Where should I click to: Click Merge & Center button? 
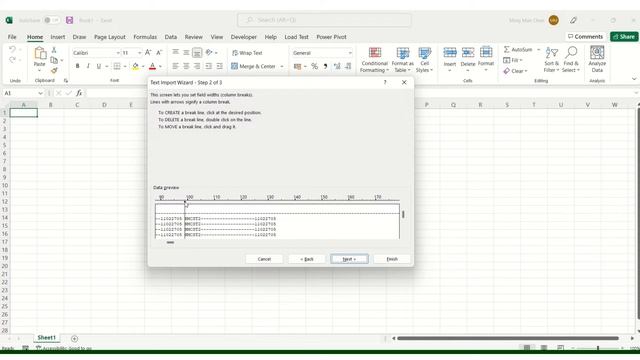click(253, 66)
